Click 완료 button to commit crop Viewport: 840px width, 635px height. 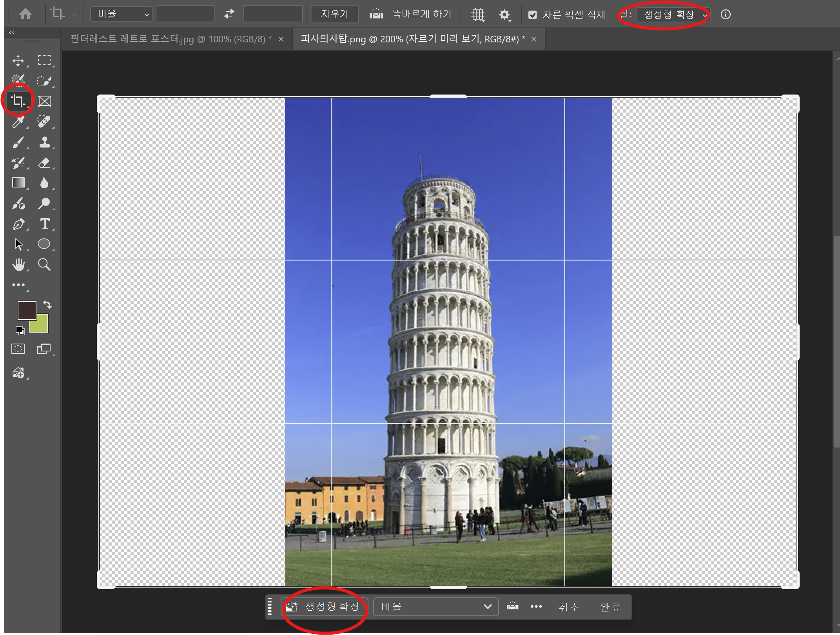point(610,607)
